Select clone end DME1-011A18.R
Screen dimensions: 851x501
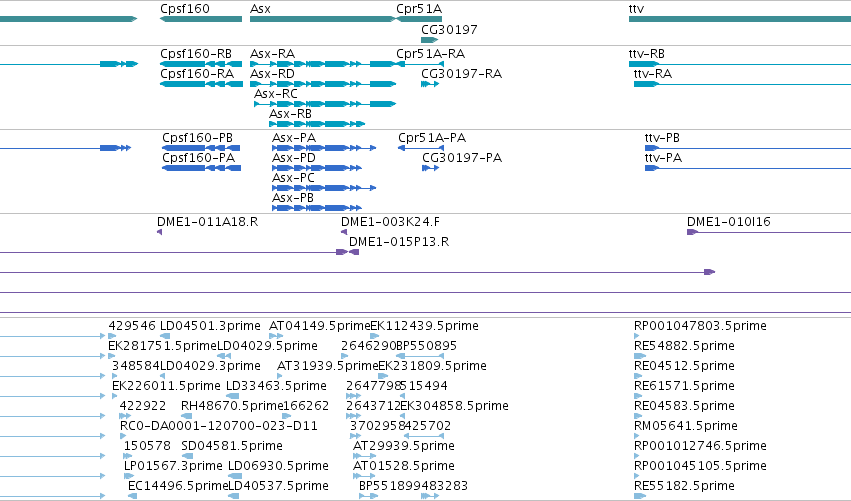[207, 222]
